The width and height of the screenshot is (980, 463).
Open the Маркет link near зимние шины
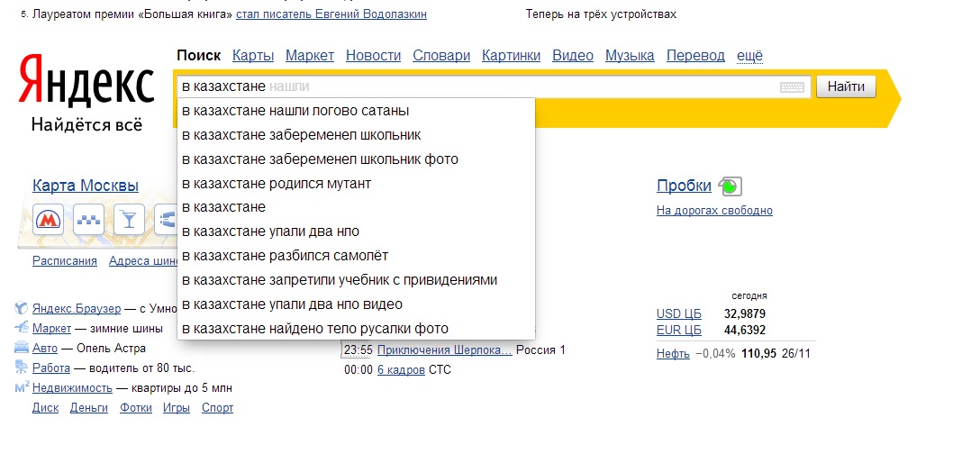[x=52, y=328]
